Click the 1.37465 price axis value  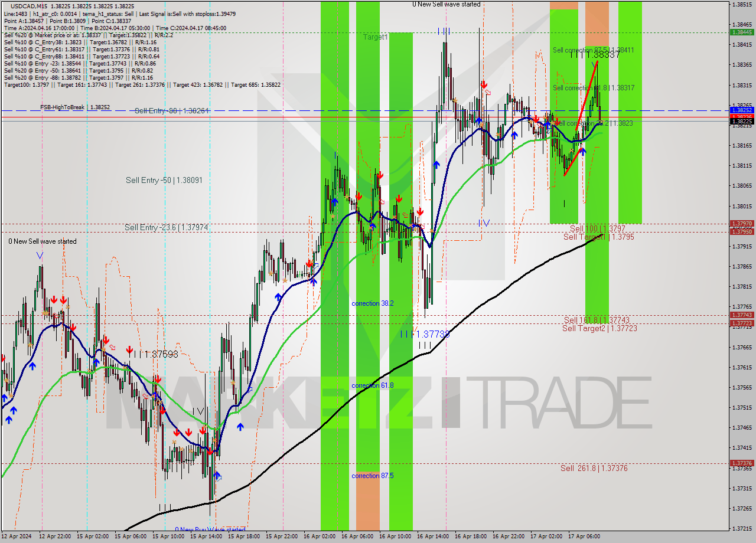click(742, 427)
